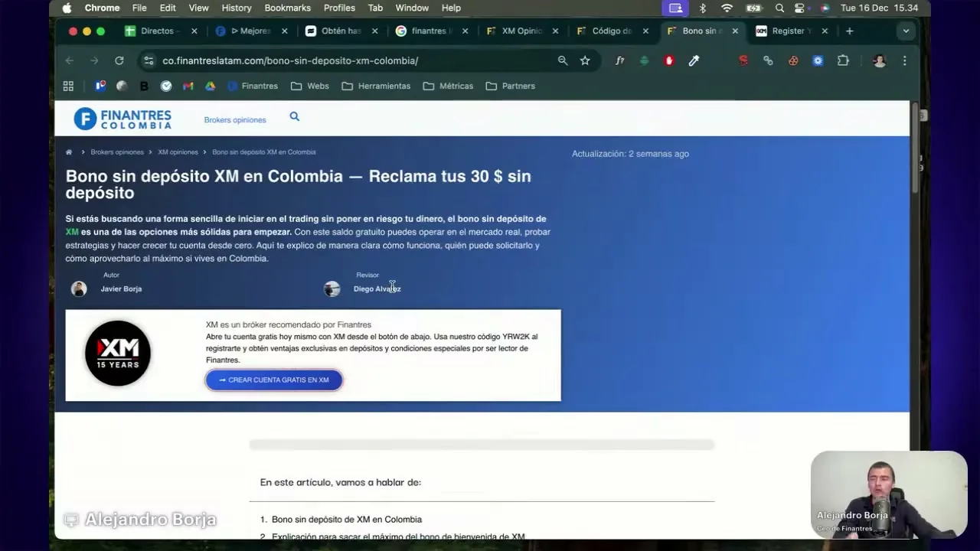Click the site search magnifier icon

click(295, 117)
